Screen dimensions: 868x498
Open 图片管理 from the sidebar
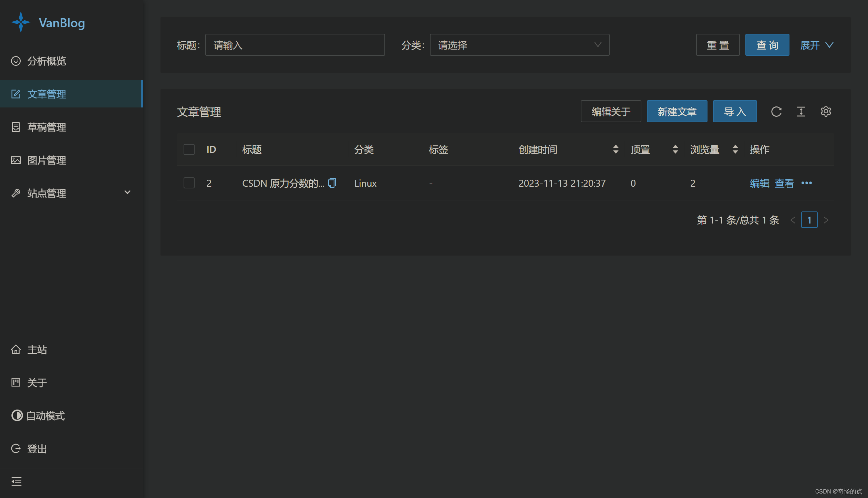(47, 160)
